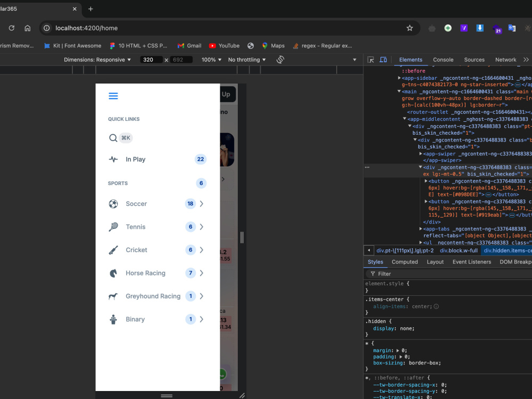The image size is (532, 399).
Task: Switch to the Sources tab
Action: coord(475,60)
